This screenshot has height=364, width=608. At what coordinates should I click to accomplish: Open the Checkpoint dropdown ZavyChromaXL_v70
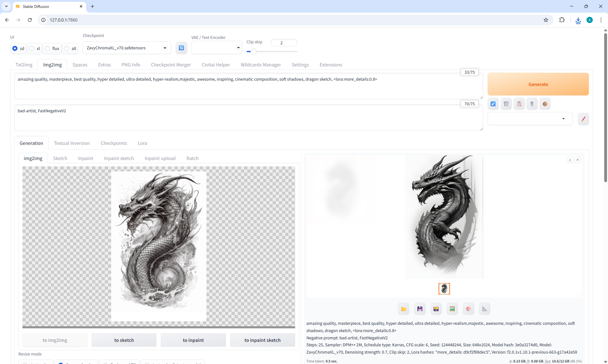[x=127, y=48]
